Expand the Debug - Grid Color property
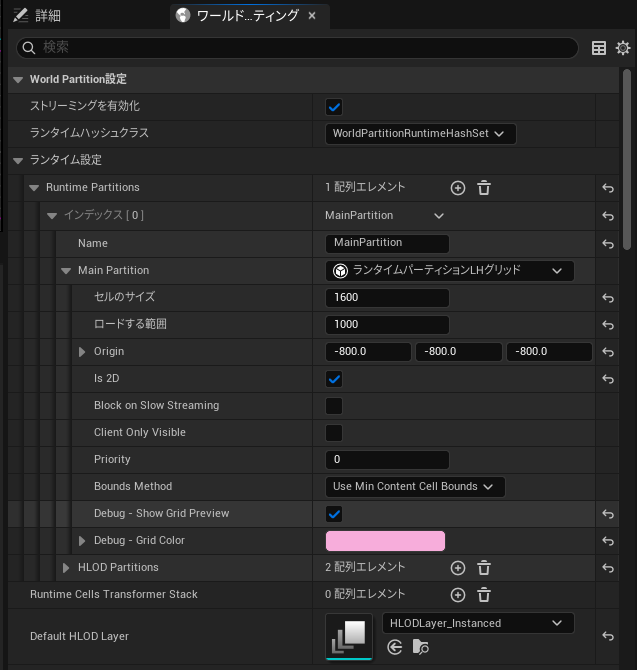Screen dimensions: 637x670 [x=82, y=541]
